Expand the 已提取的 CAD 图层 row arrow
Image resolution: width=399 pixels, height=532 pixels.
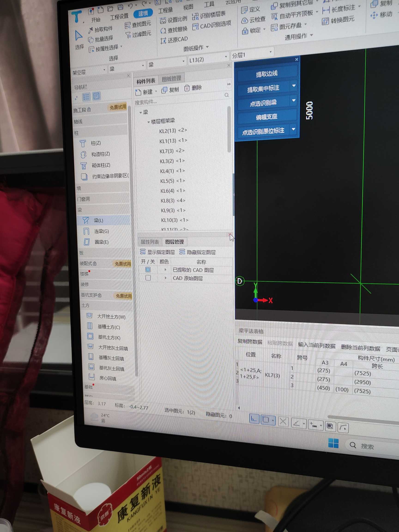(x=166, y=270)
